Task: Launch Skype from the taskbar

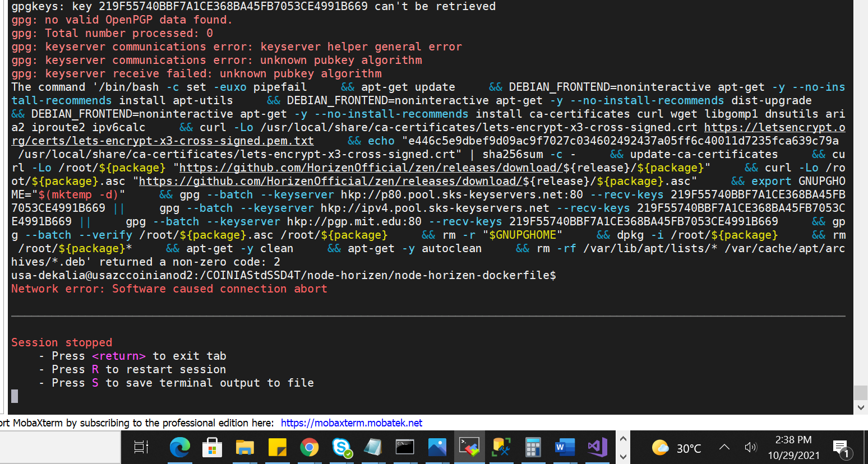Action: coord(341,447)
